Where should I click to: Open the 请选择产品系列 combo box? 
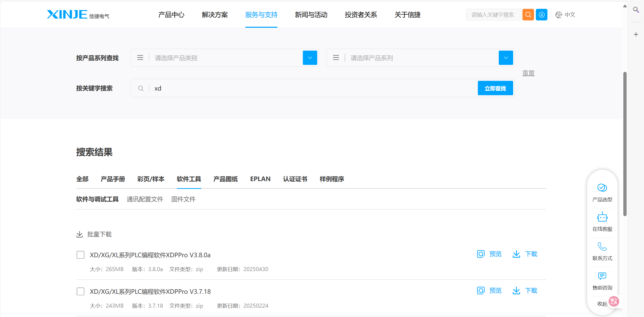click(x=420, y=58)
